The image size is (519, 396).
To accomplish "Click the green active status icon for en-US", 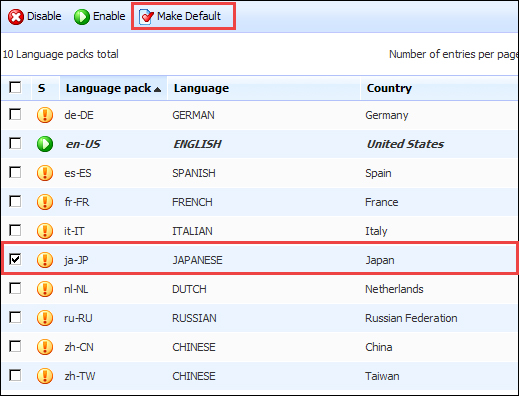I will (x=45, y=144).
